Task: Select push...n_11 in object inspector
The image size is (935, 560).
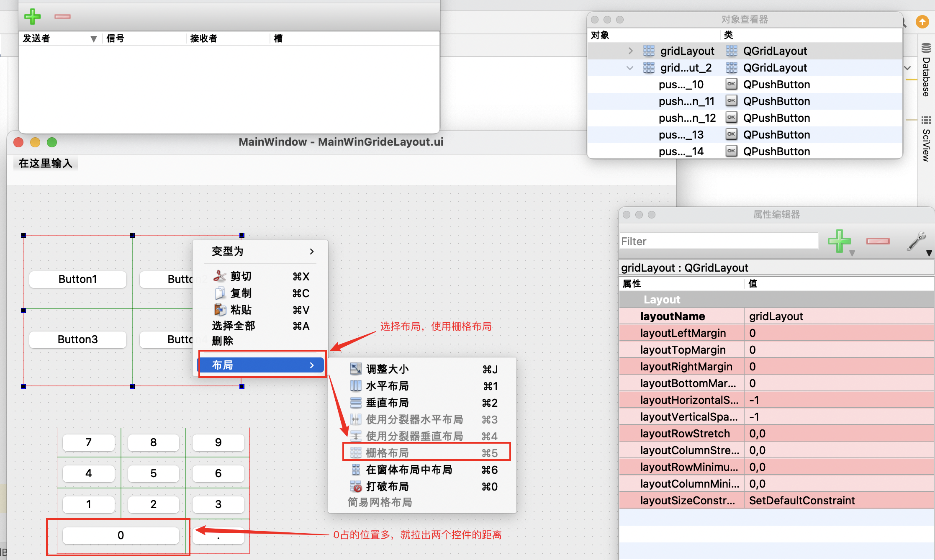Action: [686, 101]
